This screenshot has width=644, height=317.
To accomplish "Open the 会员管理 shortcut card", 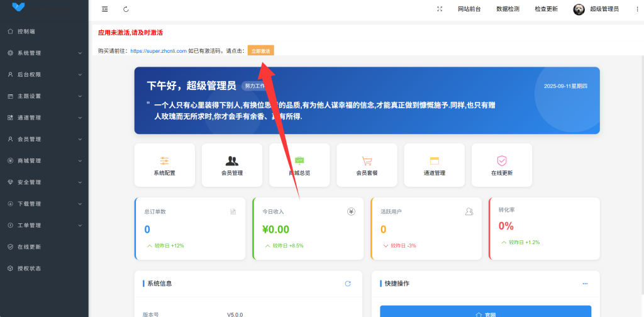I will click(232, 165).
